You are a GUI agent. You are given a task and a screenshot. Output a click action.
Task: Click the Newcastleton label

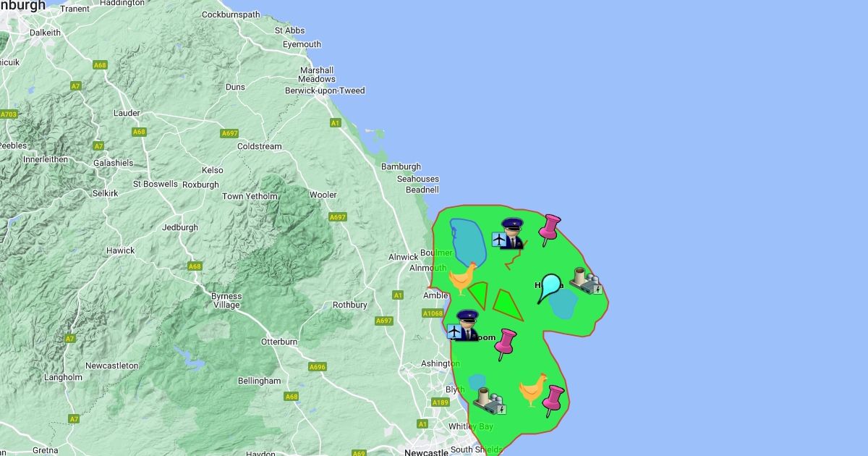111,366
